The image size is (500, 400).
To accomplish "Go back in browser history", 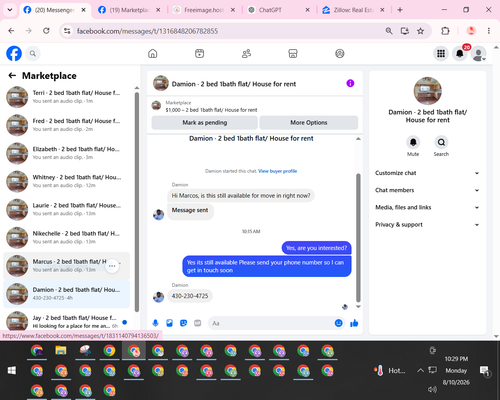I will click(x=11, y=31).
